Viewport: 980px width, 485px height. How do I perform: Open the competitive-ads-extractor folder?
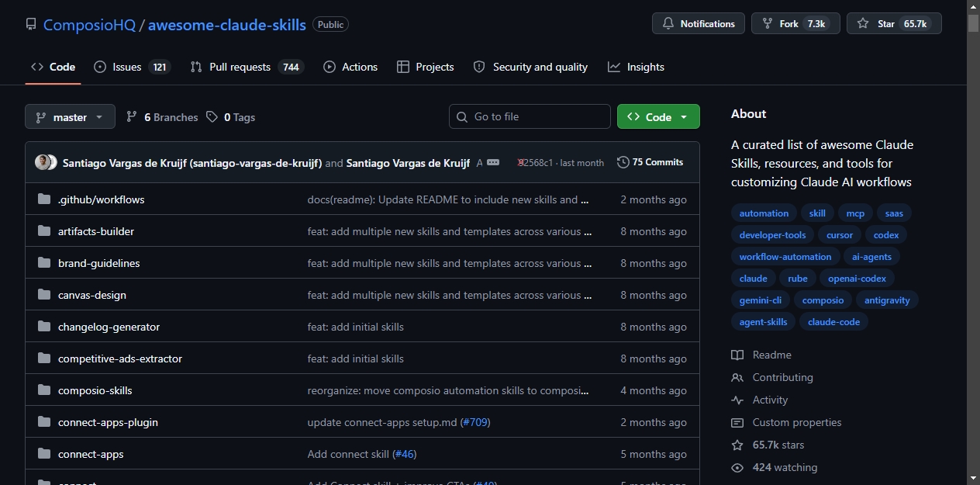click(120, 359)
